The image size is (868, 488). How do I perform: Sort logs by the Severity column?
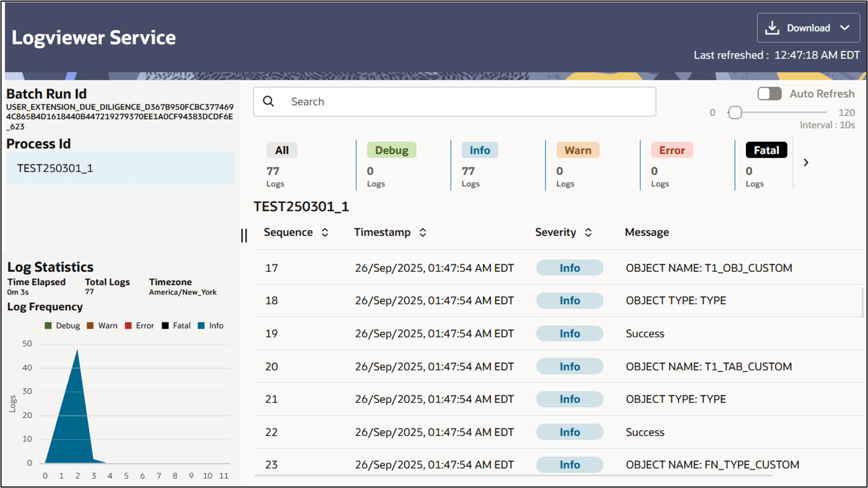tap(589, 232)
